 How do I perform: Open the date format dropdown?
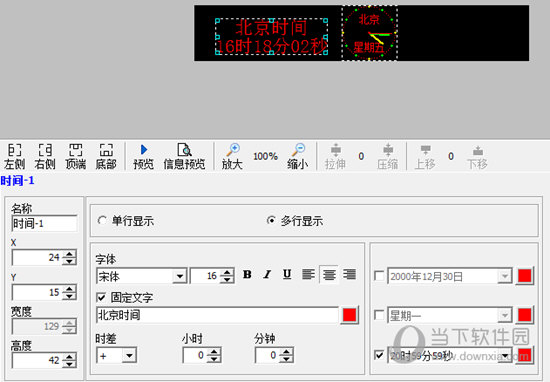click(504, 276)
